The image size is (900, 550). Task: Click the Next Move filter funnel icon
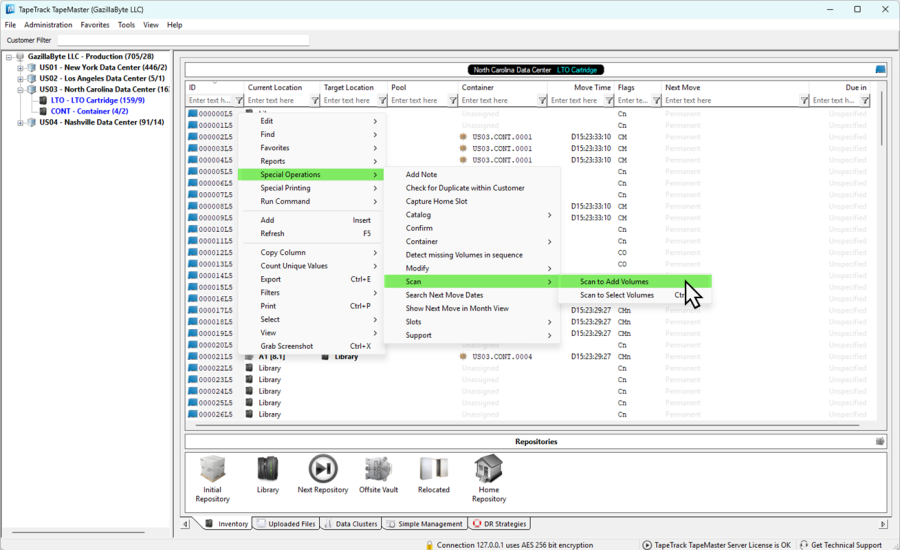(x=804, y=100)
